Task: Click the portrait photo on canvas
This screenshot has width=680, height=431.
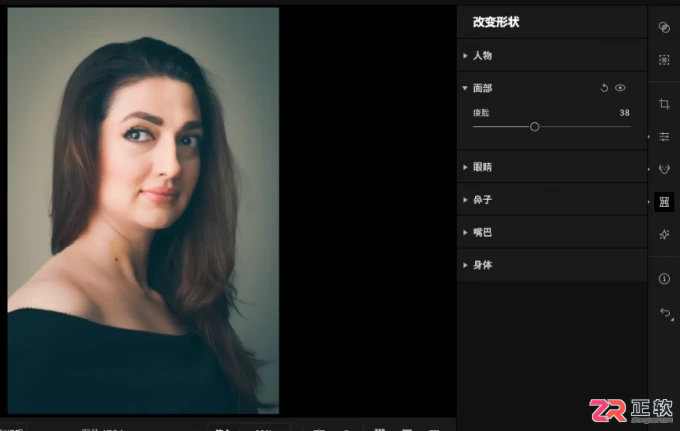Action: coord(143,211)
